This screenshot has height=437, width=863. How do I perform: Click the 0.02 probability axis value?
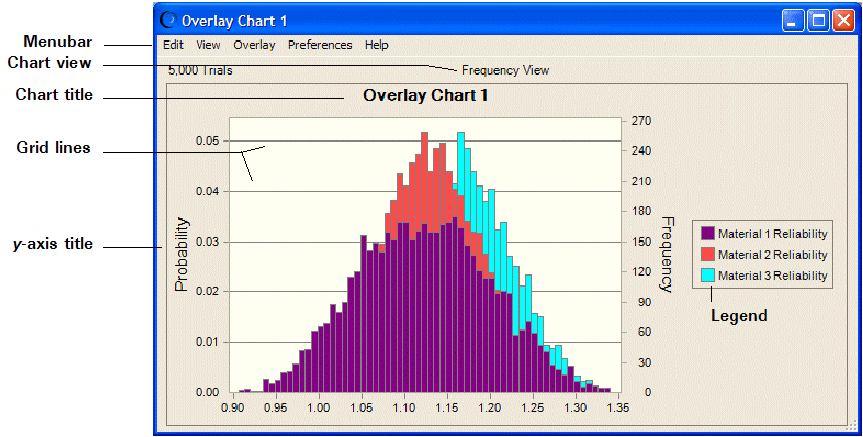pos(207,291)
